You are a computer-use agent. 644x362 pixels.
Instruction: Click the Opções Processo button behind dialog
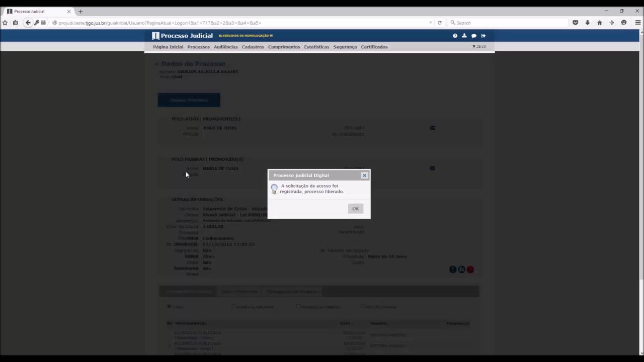pyautogui.click(x=189, y=100)
